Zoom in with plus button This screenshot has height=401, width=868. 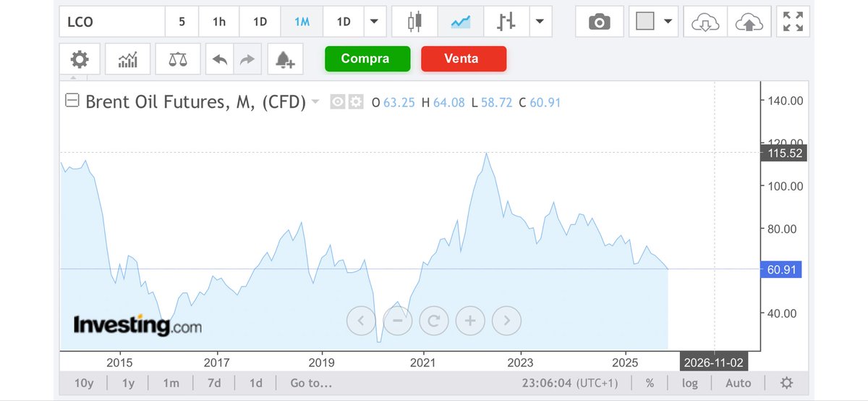pos(470,319)
